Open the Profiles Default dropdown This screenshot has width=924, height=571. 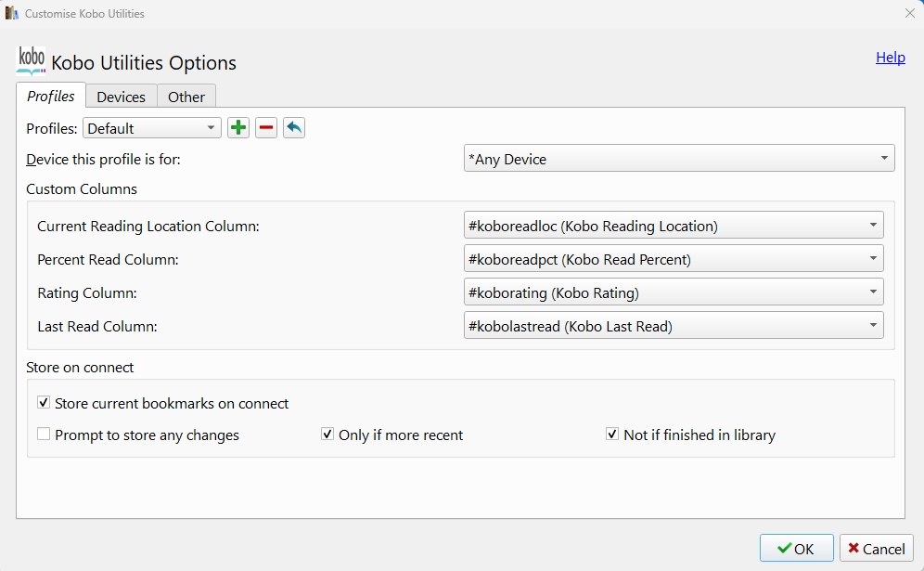click(x=152, y=128)
